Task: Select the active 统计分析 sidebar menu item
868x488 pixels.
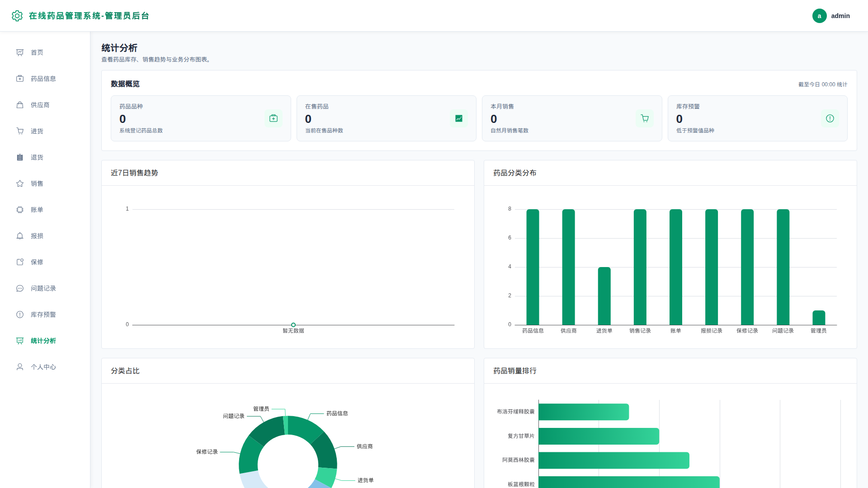Action: 45,341
